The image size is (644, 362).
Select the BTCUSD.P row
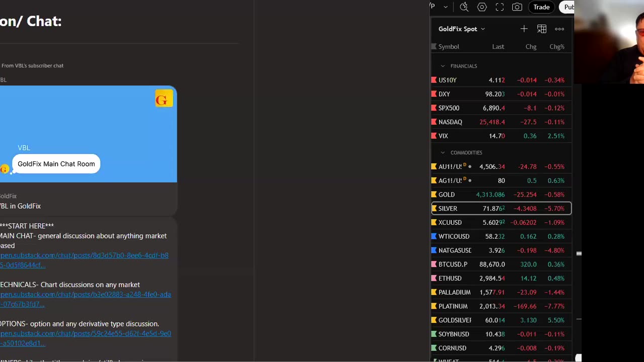coord(501,264)
